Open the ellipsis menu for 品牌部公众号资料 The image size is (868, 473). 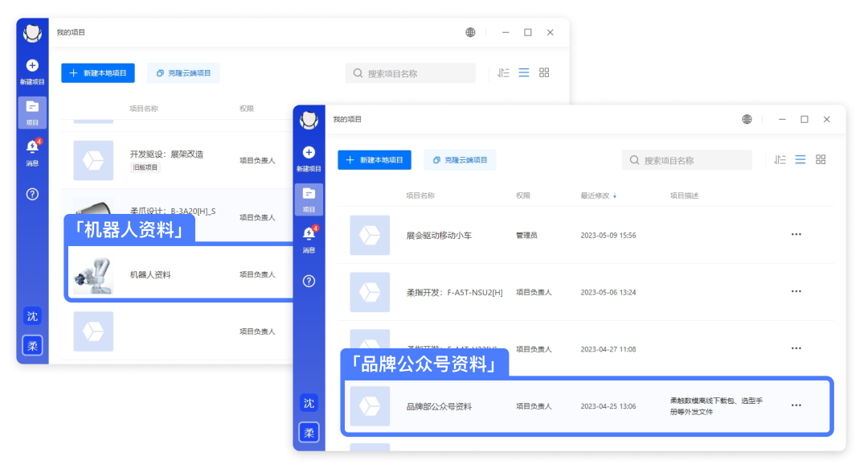tap(796, 405)
